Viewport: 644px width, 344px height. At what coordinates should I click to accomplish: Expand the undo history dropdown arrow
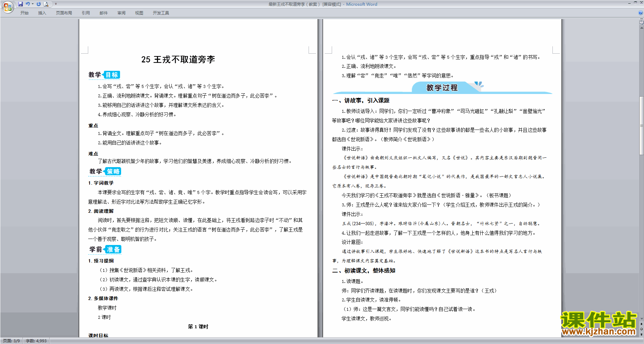pos(33,4)
